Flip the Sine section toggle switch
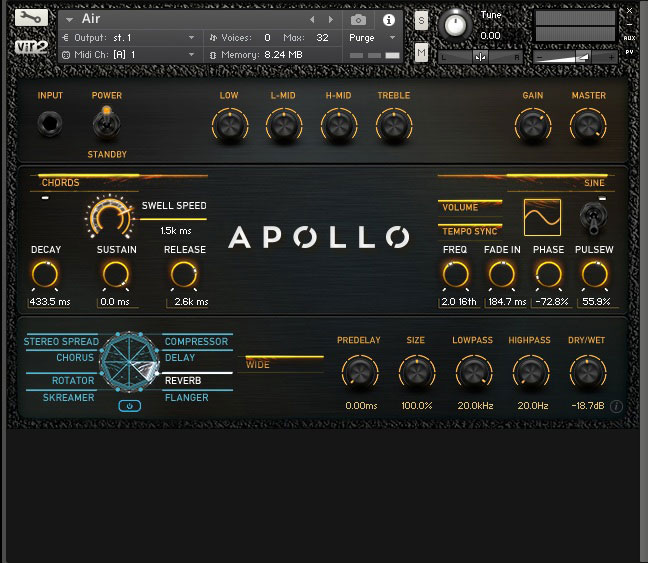This screenshot has height=563, width=648. [x=594, y=218]
